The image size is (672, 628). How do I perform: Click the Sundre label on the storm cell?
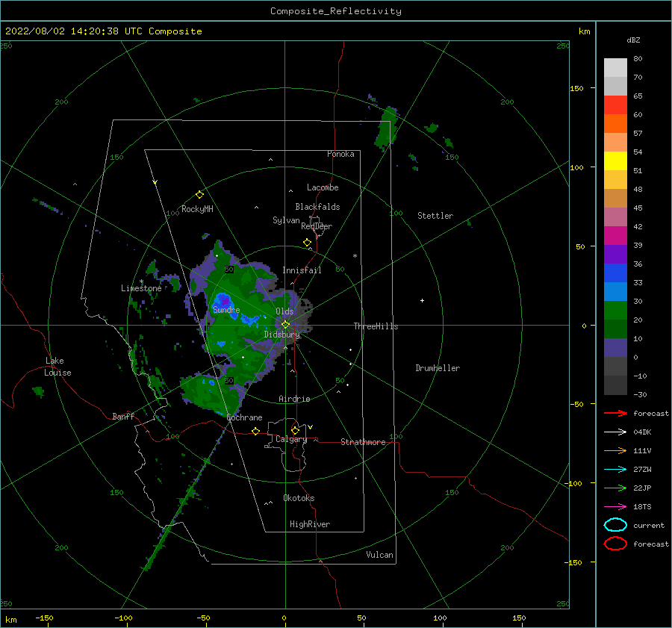coord(226,310)
